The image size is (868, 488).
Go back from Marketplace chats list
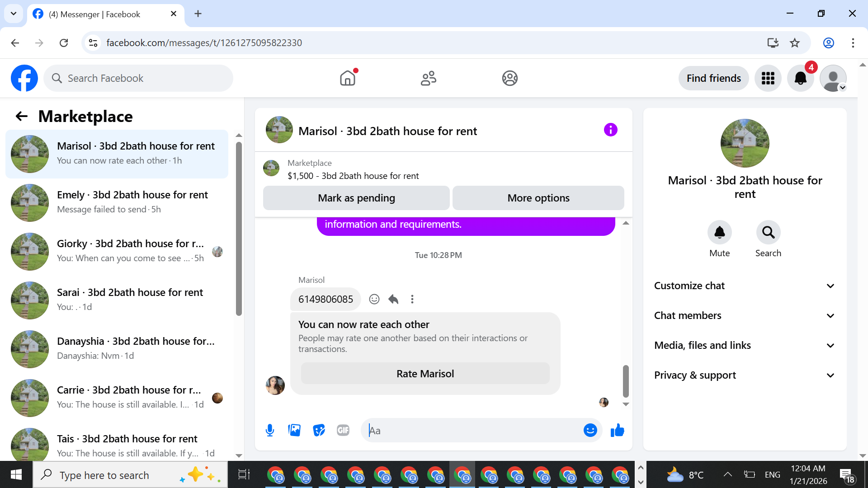[x=21, y=117]
